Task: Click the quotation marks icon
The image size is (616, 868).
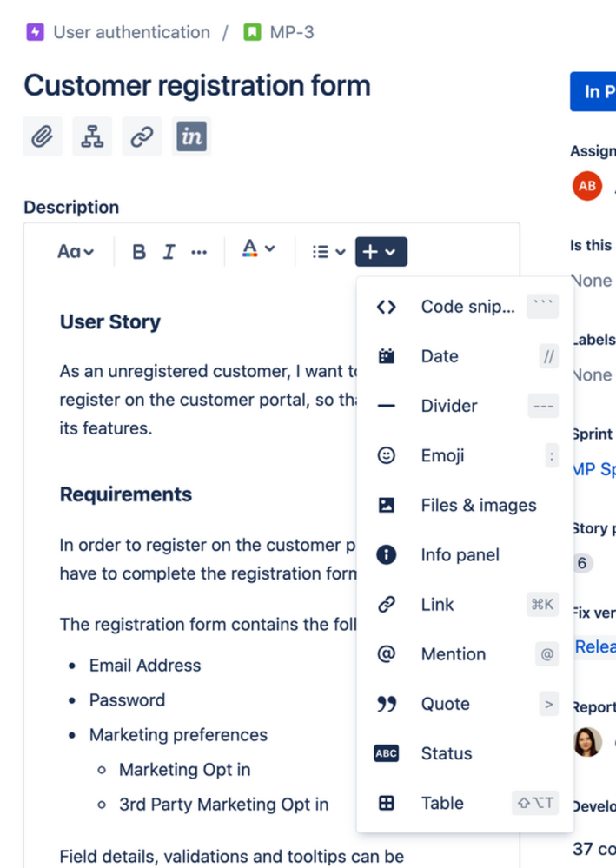Action: [387, 704]
